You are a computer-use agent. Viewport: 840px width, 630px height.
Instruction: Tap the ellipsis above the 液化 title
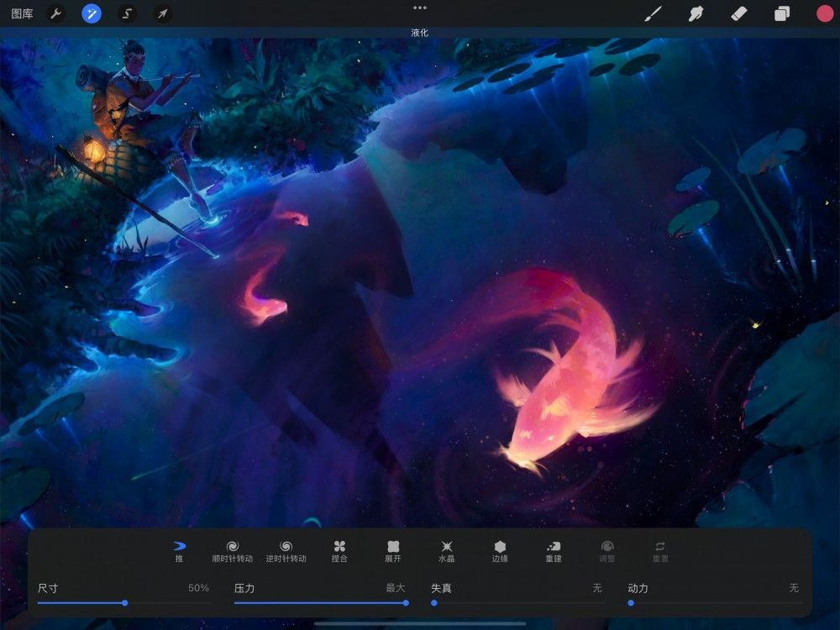tap(419, 9)
